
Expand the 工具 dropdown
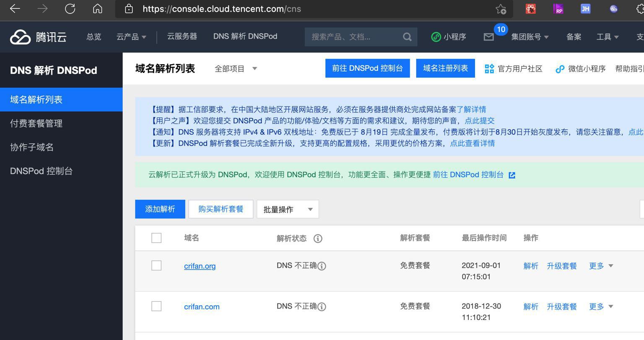click(608, 37)
